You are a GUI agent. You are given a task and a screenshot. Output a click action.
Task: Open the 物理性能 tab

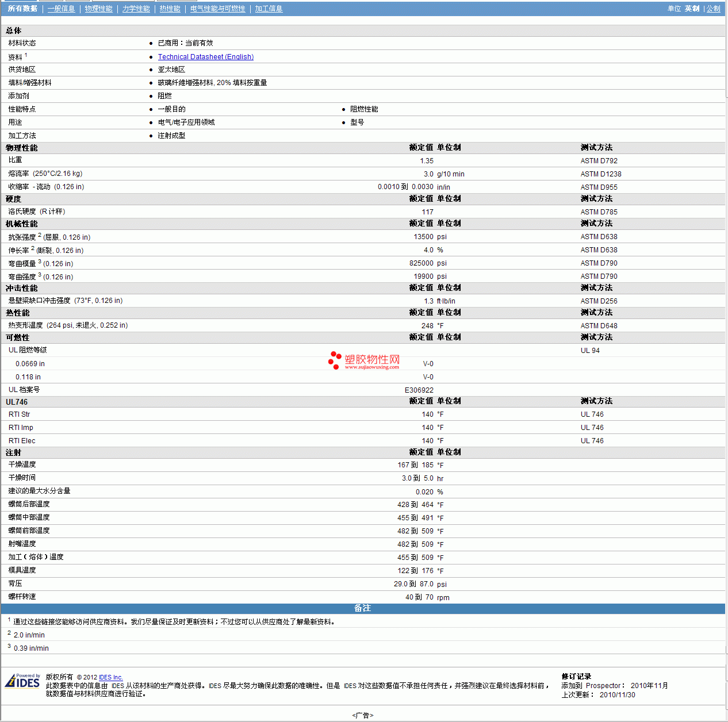tap(98, 9)
